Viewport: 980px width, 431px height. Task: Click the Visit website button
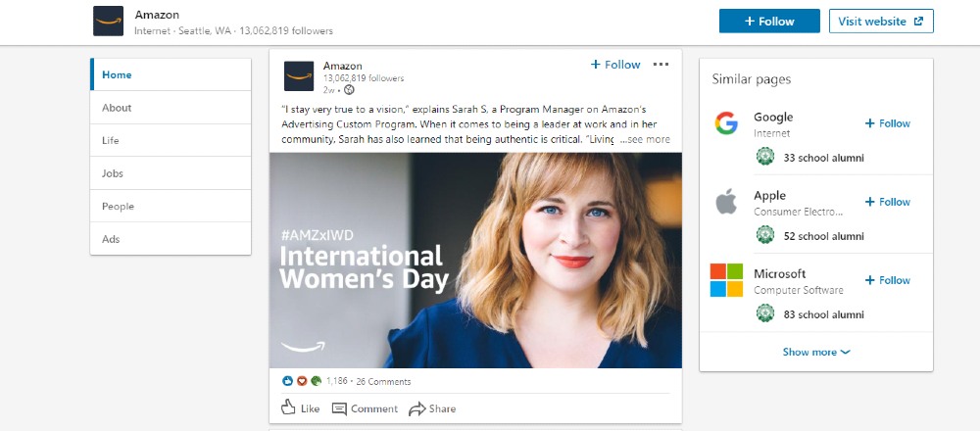coord(880,22)
